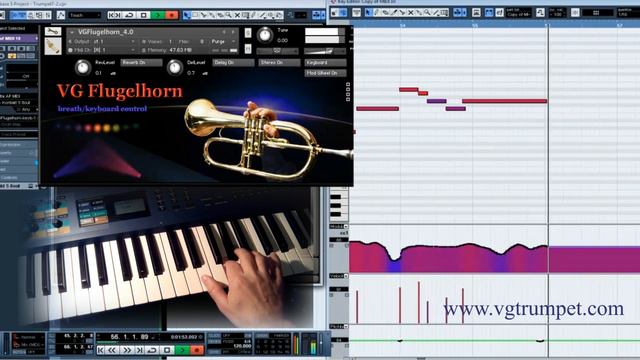Click Stop in the project top toolbar
640x360 pixels.
[x=144, y=15]
